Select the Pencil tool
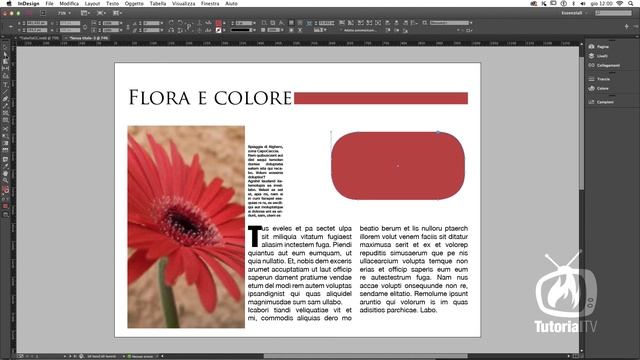Image resolution: width=640 pixels, height=360 pixels. coord(5,106)
